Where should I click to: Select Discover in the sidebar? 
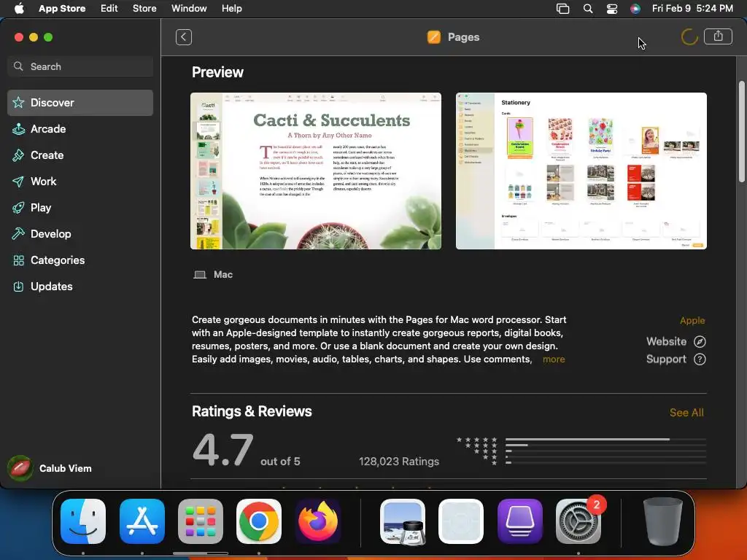pos(80,103)
